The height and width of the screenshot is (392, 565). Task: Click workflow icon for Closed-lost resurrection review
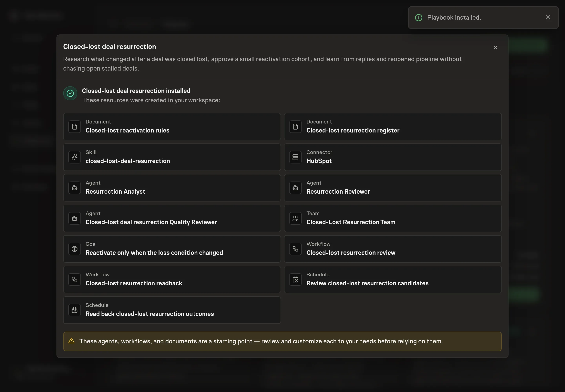pos(295,249)
